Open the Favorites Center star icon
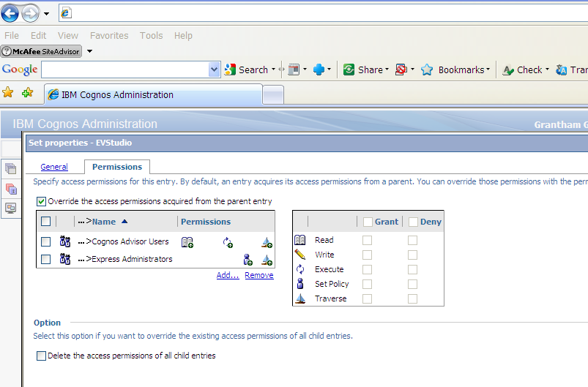This screenshot has width=588, height=387. (x=8, y=92)
